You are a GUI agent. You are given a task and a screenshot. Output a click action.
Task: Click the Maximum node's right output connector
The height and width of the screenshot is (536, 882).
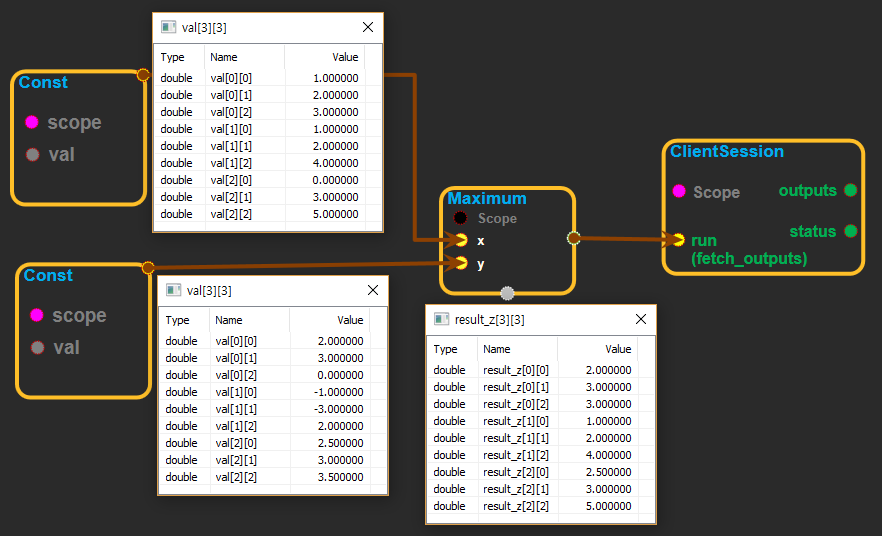573,238
